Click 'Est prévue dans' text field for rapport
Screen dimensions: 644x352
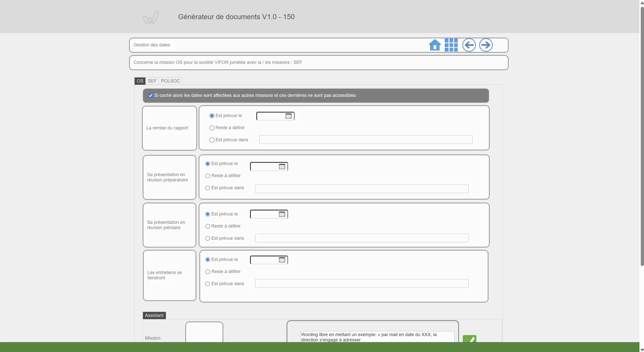point(366,140)
